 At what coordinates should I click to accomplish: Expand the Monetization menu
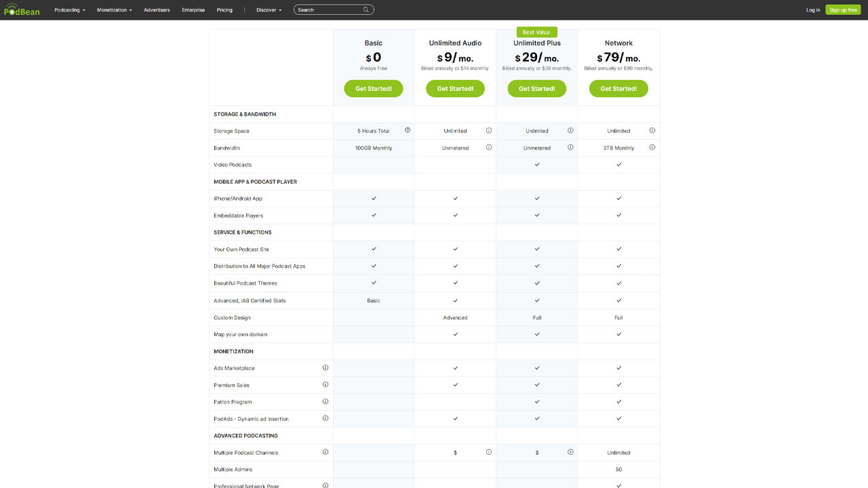(x=115, y=10)
